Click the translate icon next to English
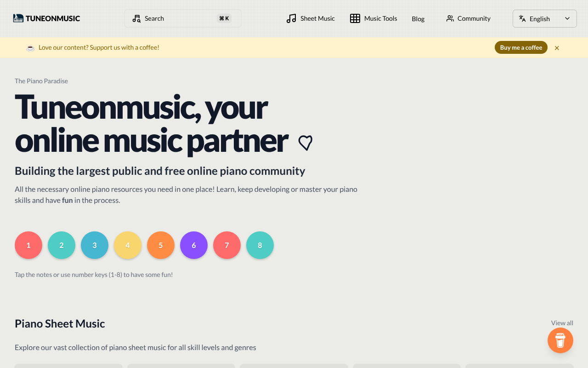Image resolution: width=588 pixels, height=368 pixels. click(522, 18)
